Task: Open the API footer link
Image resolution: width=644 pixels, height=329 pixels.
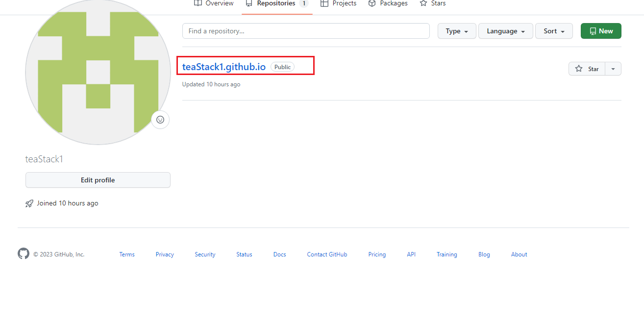Action: pyautogui.click(x=411, y=254)
